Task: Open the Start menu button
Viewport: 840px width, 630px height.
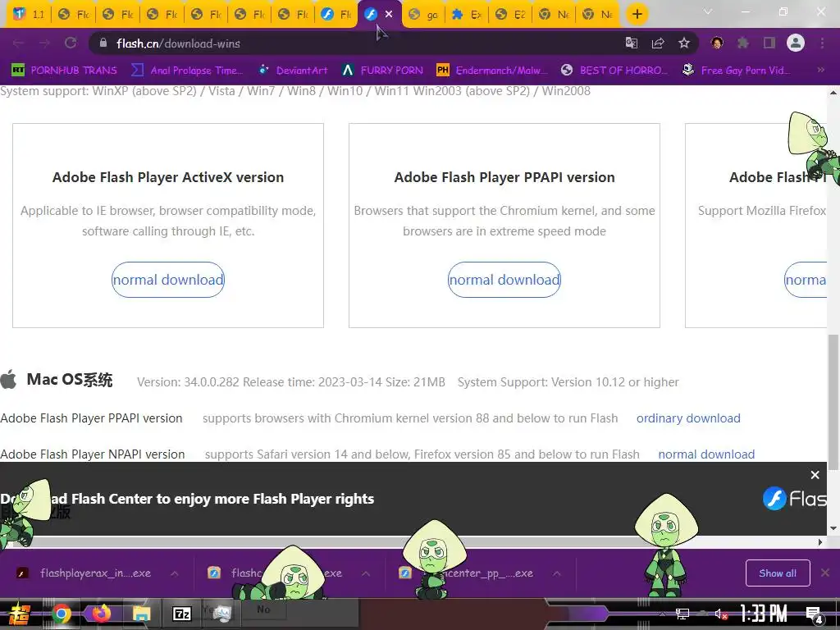Action: 21,614
